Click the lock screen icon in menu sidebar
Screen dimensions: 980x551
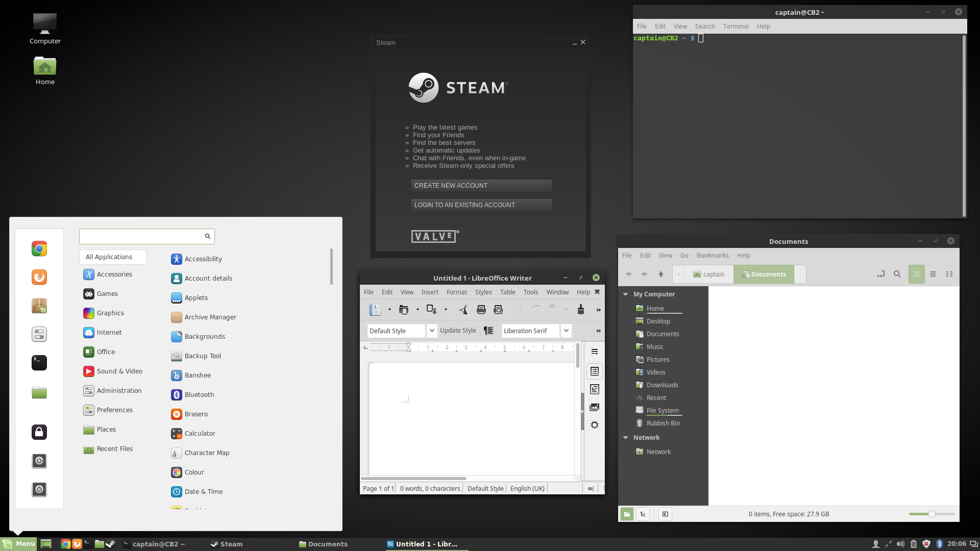[x=39, y=432]
